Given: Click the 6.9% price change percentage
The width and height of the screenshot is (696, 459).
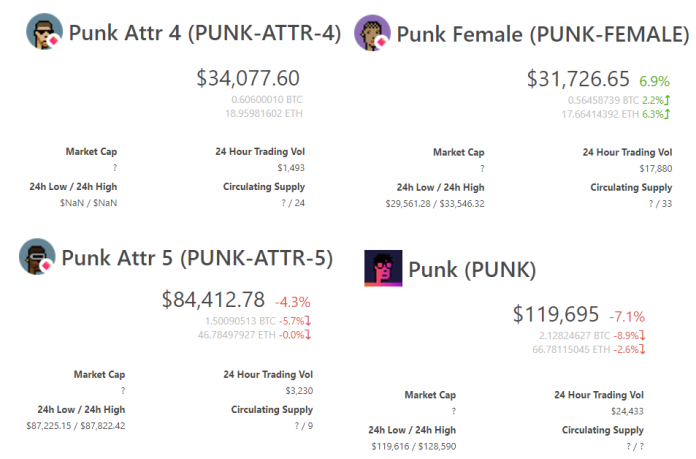Looking at the screenshot, I should pos(654,81).
